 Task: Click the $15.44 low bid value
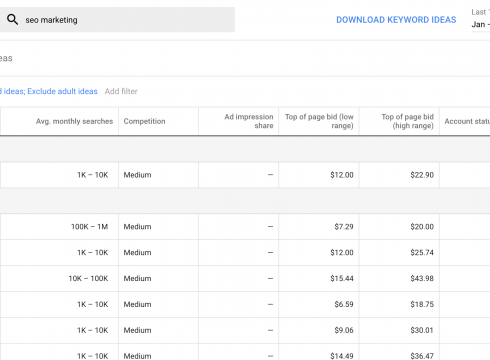(342, 278)
